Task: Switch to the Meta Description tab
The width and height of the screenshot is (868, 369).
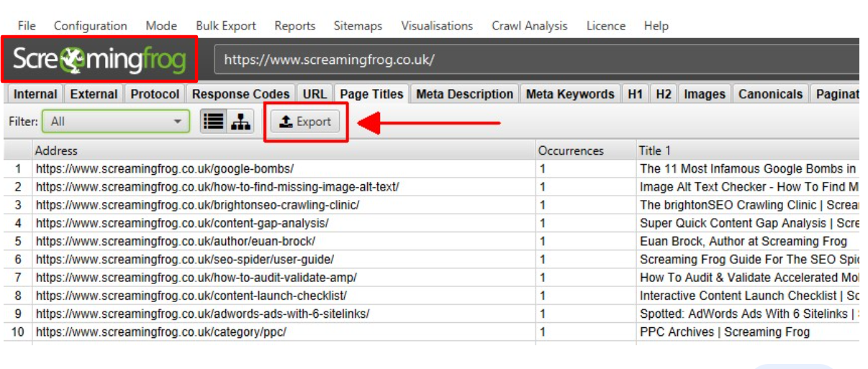Action: pos(465,94)
